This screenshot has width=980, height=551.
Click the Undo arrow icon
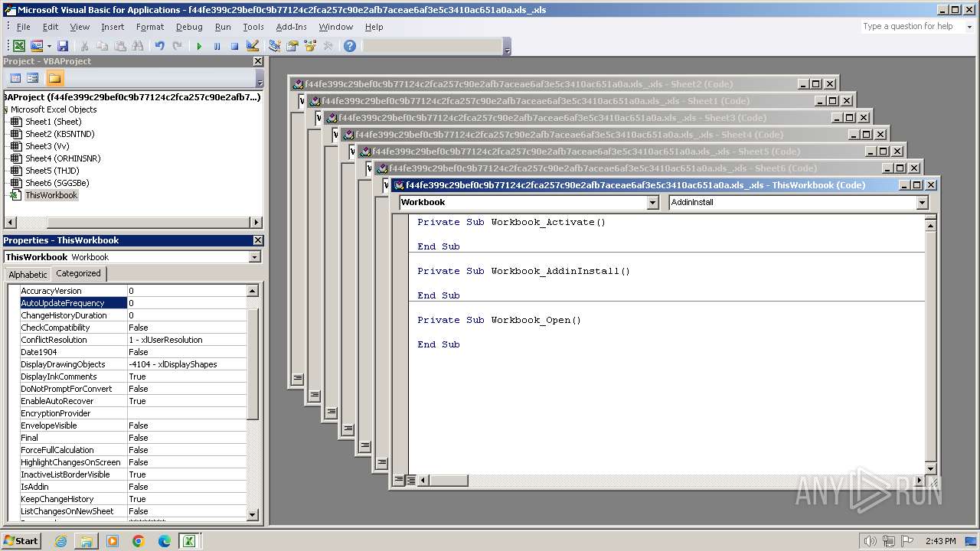click(159, 46)
